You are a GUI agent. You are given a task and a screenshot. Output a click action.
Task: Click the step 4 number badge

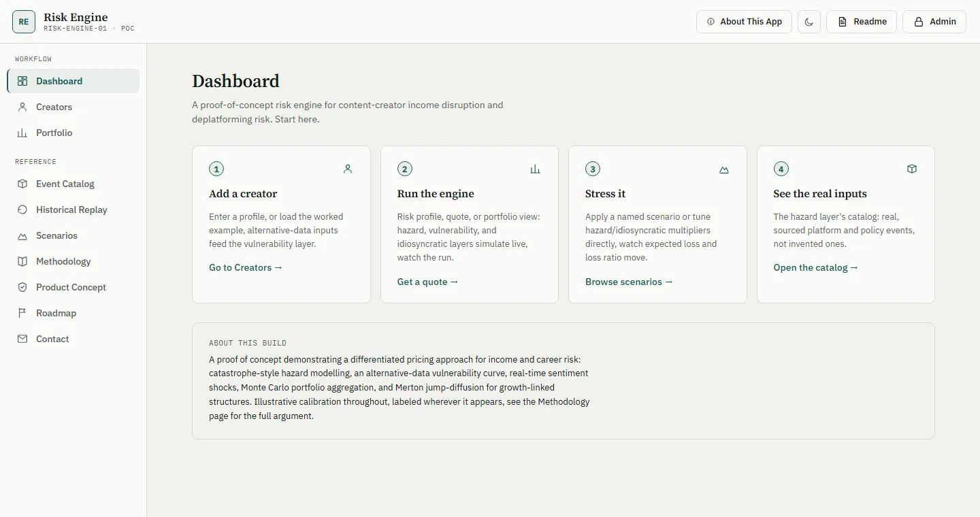click(781, 169)
